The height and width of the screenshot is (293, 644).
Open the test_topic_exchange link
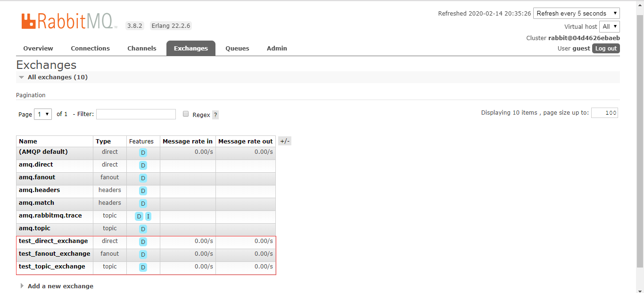click(52, 267)
